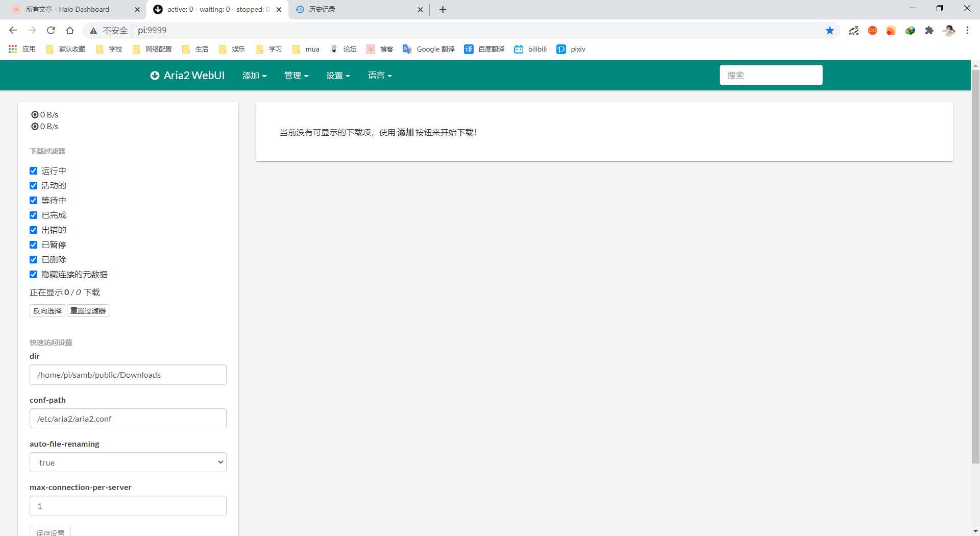Open the 默认收藏 bookmark folder
This screenshot has height=536, width=980.
click(65, 49)
